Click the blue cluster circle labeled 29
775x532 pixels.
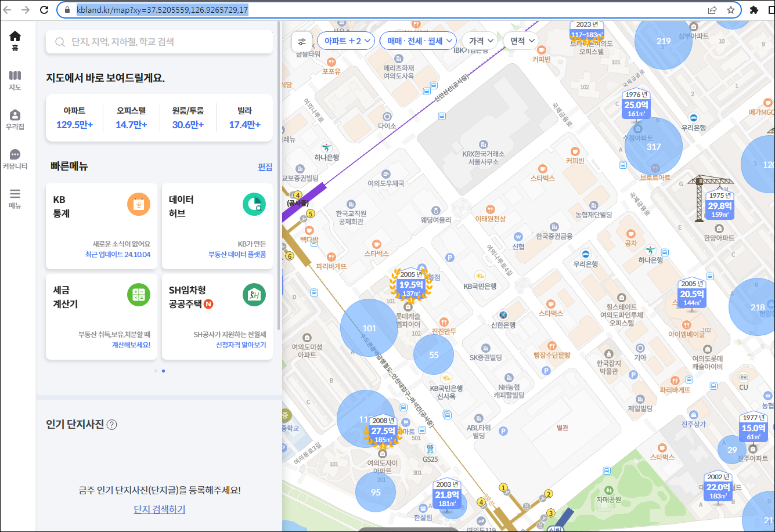pos(732,450)
